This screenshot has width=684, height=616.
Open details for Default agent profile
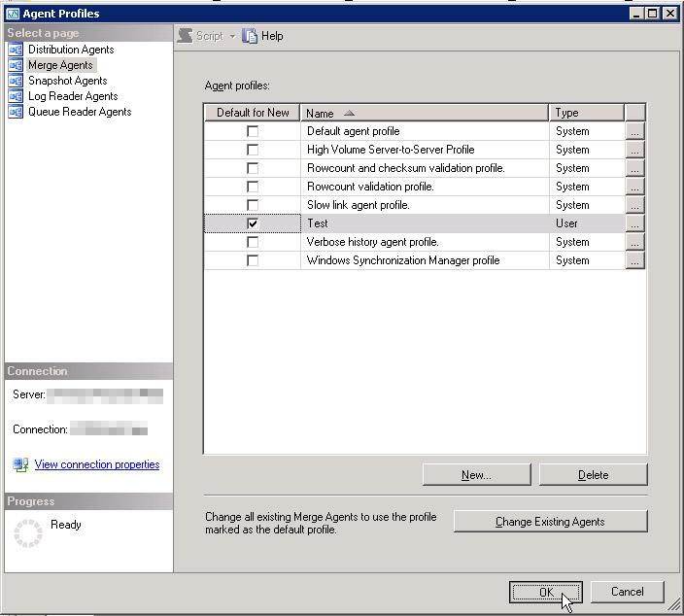click(634, 131)
